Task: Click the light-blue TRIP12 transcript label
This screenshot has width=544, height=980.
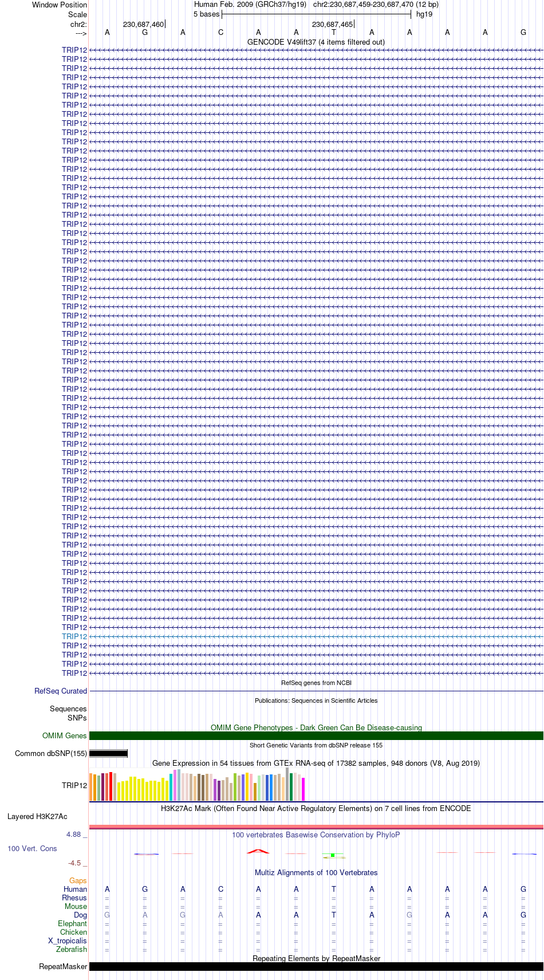Action: 74,636
